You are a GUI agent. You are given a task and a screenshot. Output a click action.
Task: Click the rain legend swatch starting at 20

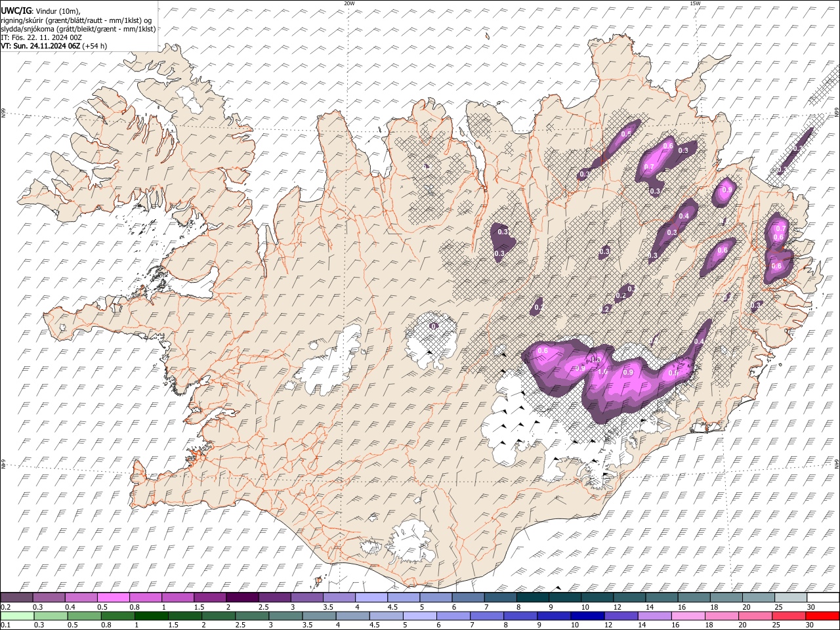[756, 616]
